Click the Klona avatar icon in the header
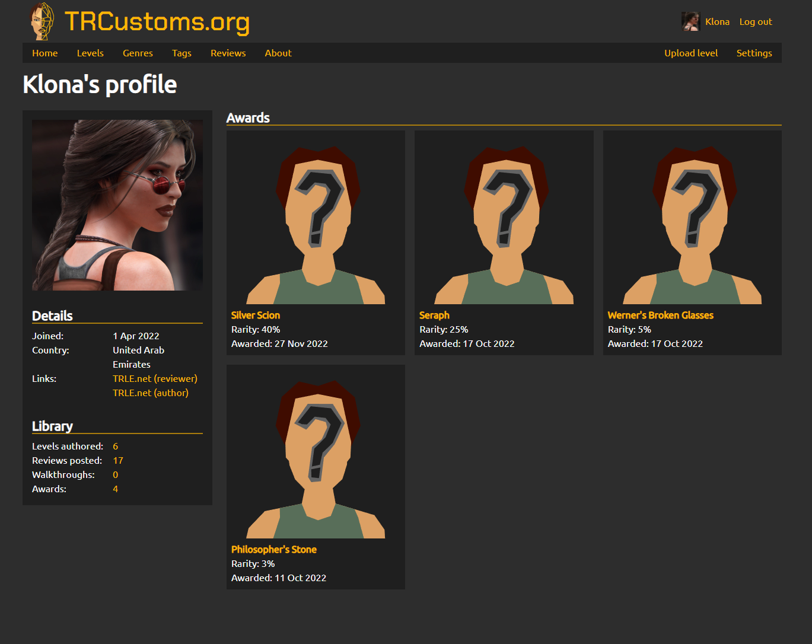 pyautogui.click(x=690, y=21)
